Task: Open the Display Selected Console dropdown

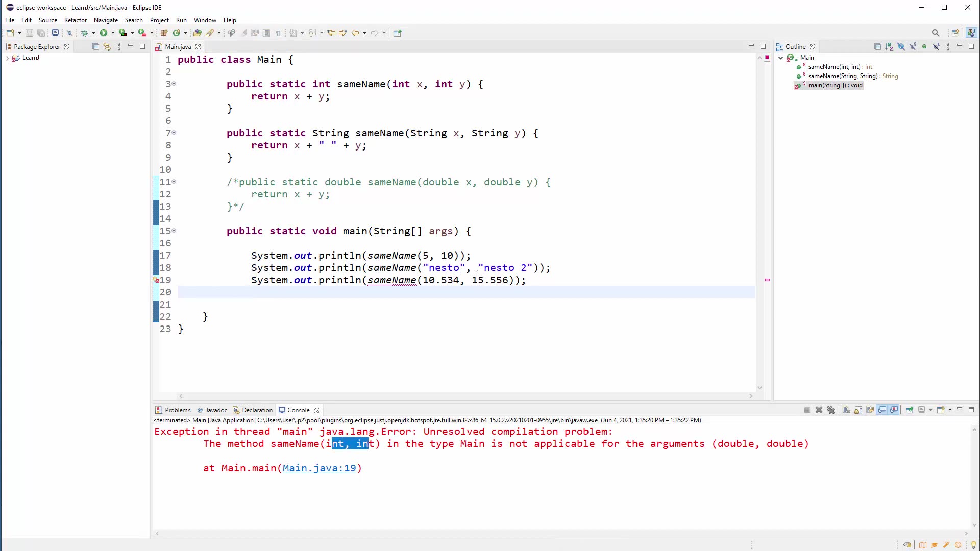Action: coord(930,410)
